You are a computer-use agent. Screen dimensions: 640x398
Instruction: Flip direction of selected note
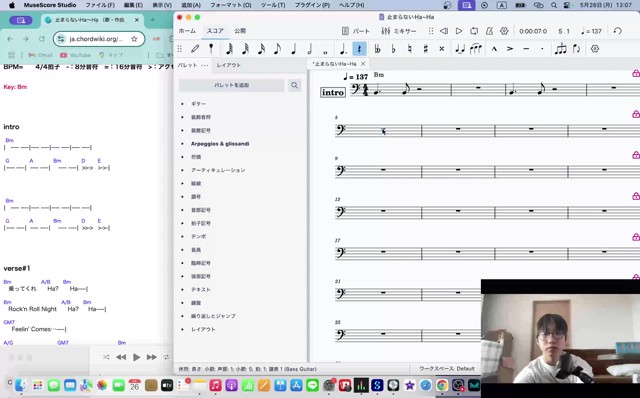[576, 49]
